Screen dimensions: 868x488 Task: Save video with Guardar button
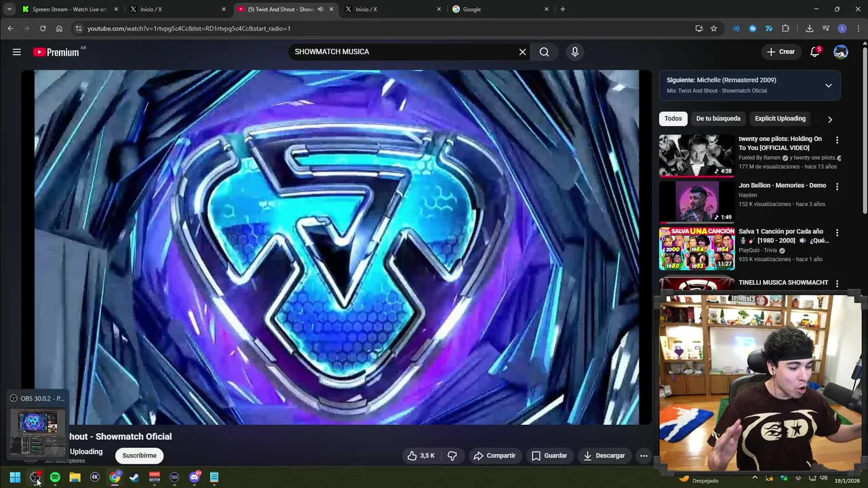[x=549, y=455]
